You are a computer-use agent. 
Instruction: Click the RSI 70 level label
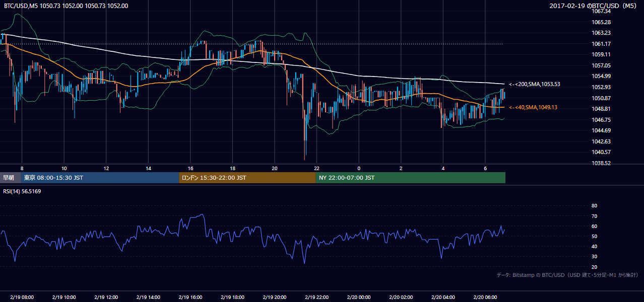[594, 216]
